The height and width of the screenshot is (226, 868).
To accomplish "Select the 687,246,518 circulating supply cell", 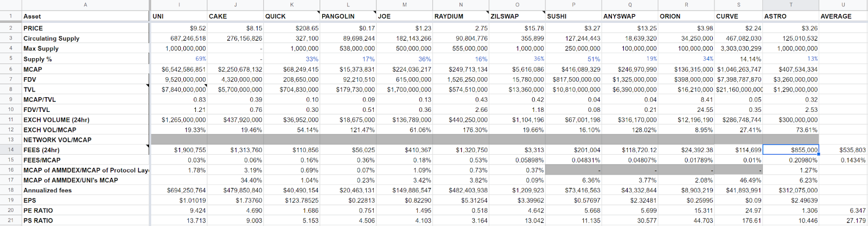I will 178,39.
